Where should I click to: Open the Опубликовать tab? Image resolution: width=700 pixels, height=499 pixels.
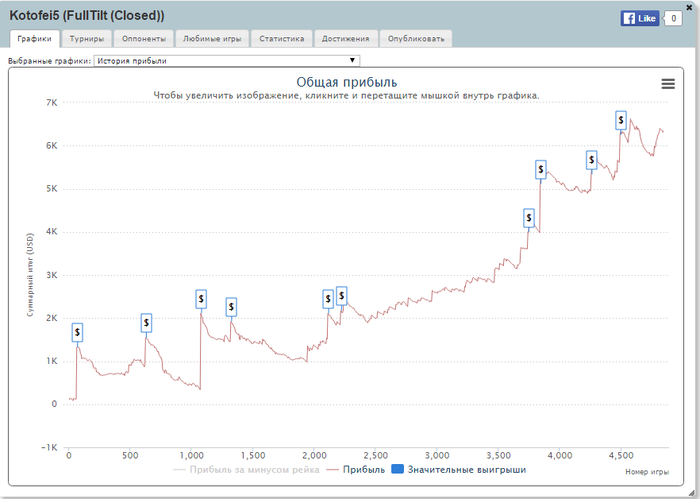click(x=416, y=39)
